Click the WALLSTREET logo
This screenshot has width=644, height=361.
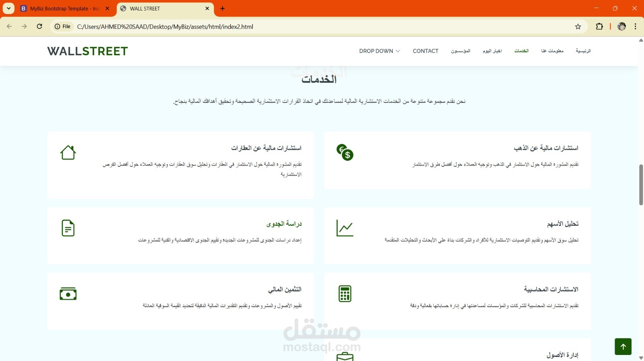(87, 51)
